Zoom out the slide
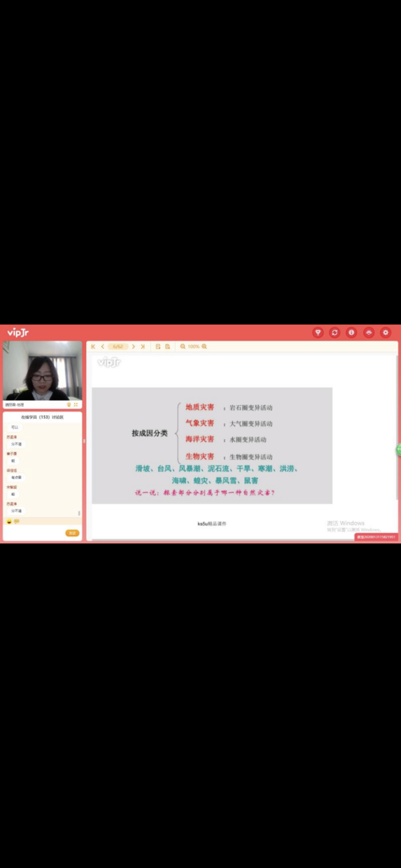This screenshot has height=868, width=401. point(183,347)
